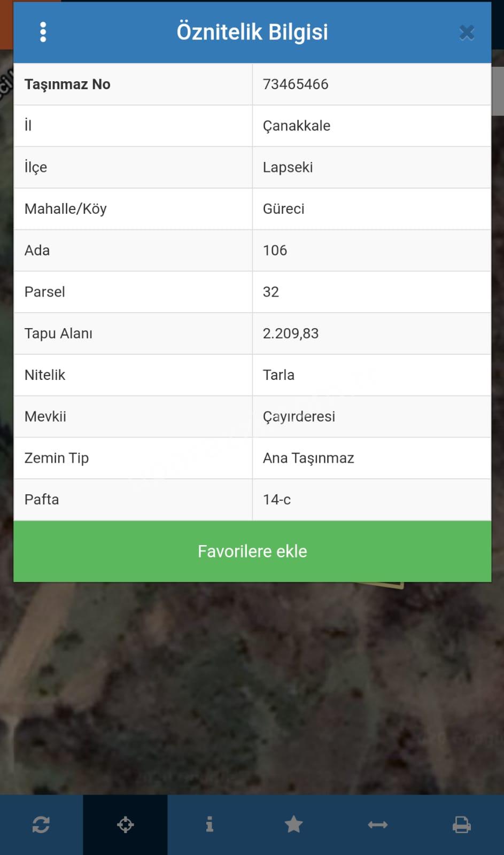The width and height of the screenshot is (504, 855).
Task: Open the three-dot options menu
Action: [x=43, y=32]
